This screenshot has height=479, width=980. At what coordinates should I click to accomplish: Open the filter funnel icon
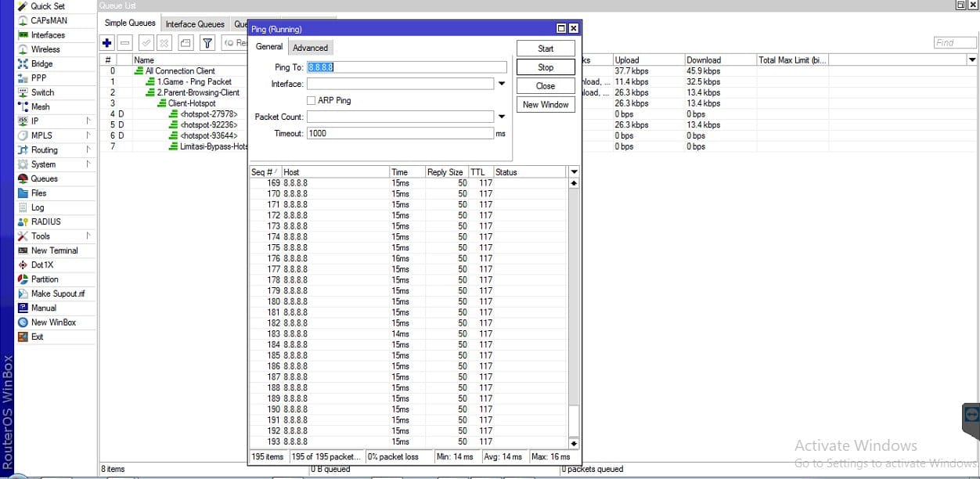[x=207, y=43]
